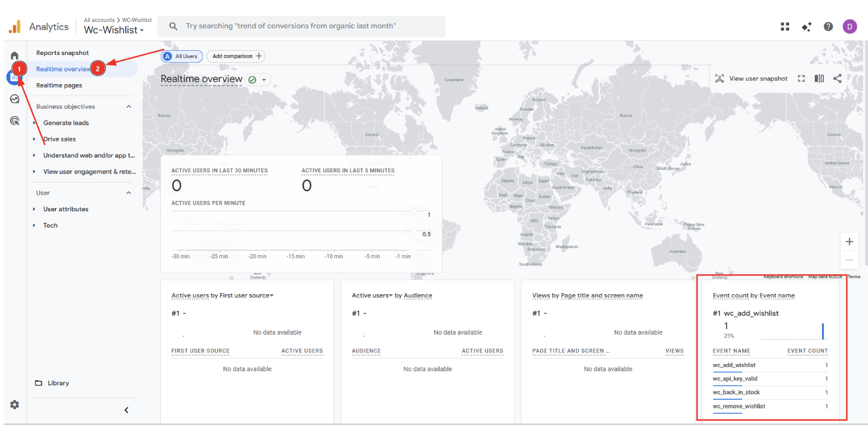The width and height of the screenshot is (868, 425).
Task: Enter fullscreen mode icon
Action: 801,79
